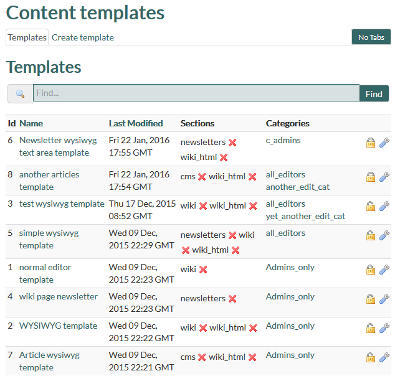
Task: Open the wiki page newsletter template link
Action: pyautogui.click(x=58, y=296)
